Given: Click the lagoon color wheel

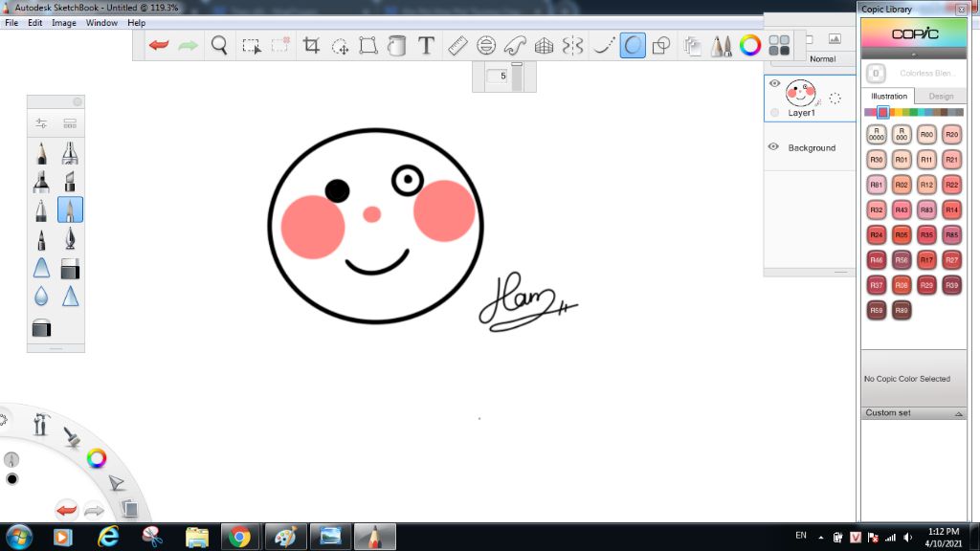Looking at the screenshot, I should pos(97,458).
